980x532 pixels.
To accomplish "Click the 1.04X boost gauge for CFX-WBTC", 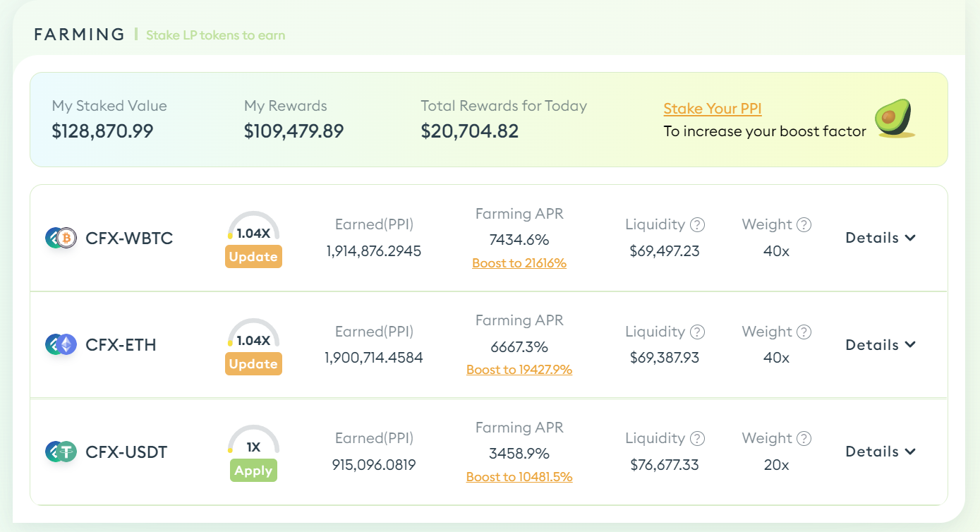I will (x=253, y=227).
